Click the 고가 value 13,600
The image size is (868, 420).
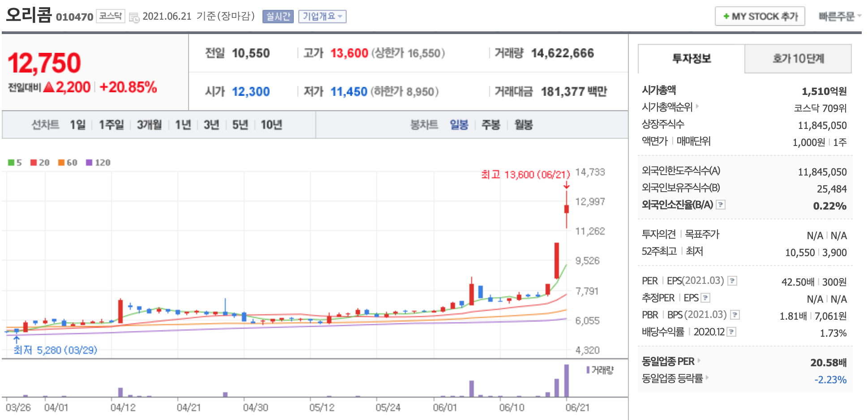(x=349, y=53)
